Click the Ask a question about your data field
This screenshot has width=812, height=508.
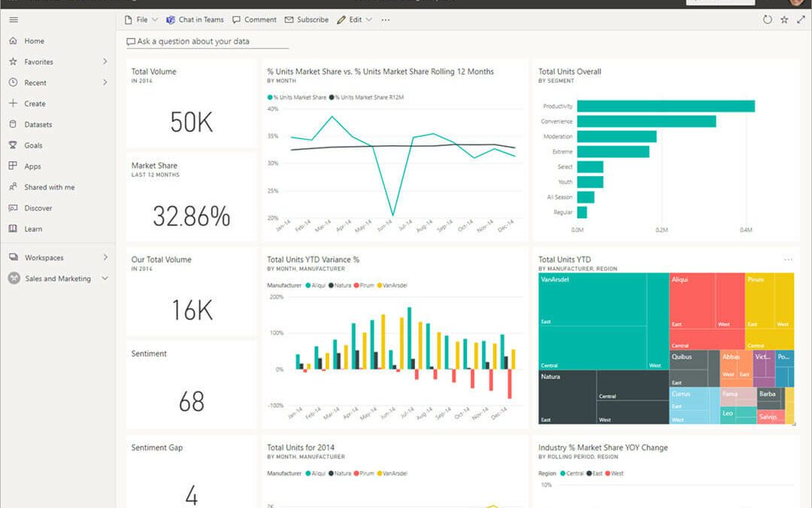click(207, 41)
